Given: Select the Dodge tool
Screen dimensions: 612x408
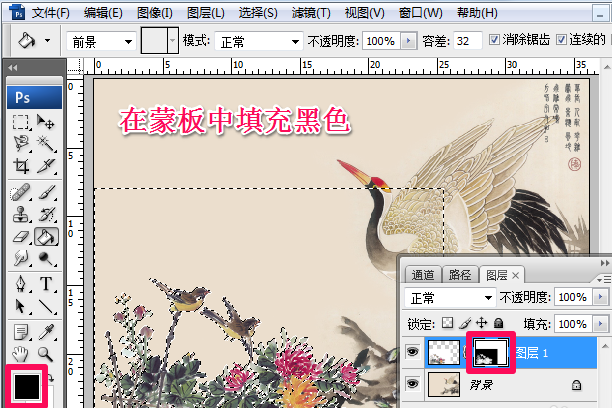Looking at the screenshot, I should point(46,258).
